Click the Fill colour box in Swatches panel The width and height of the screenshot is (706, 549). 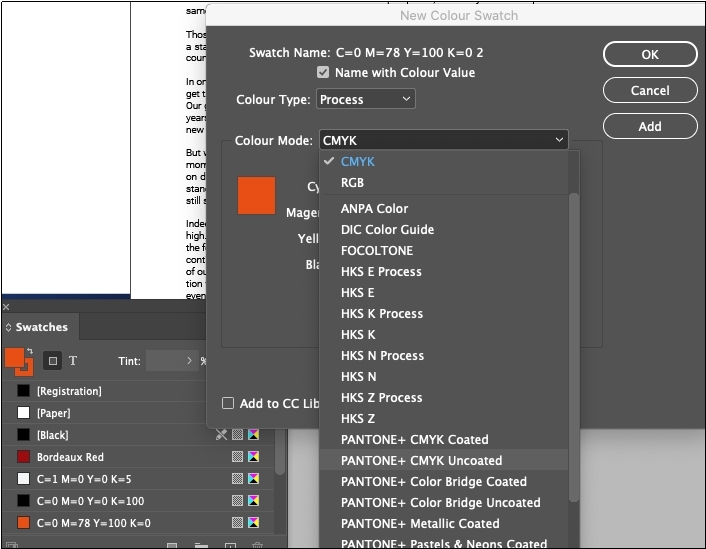[14, 358]
